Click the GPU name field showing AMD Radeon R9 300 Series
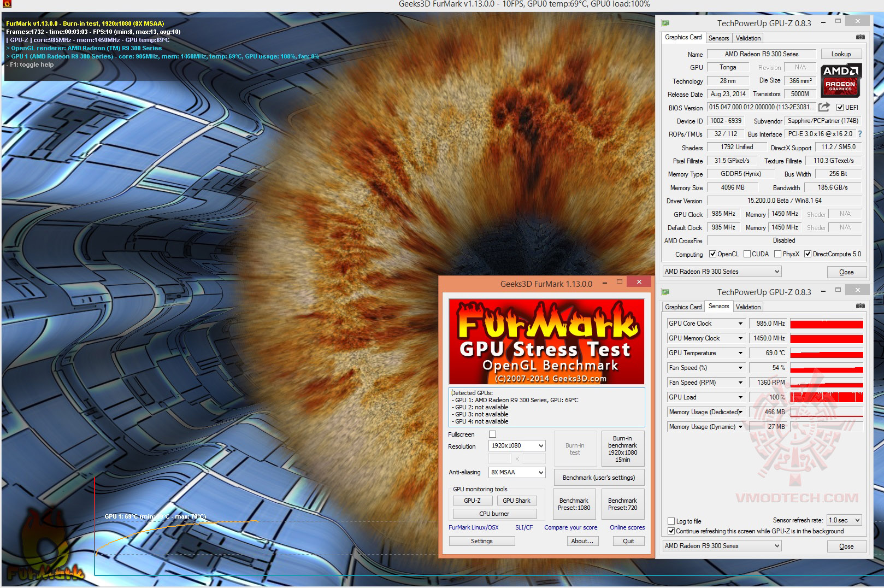This screenshot has height=588, width=884. [762, 54]
